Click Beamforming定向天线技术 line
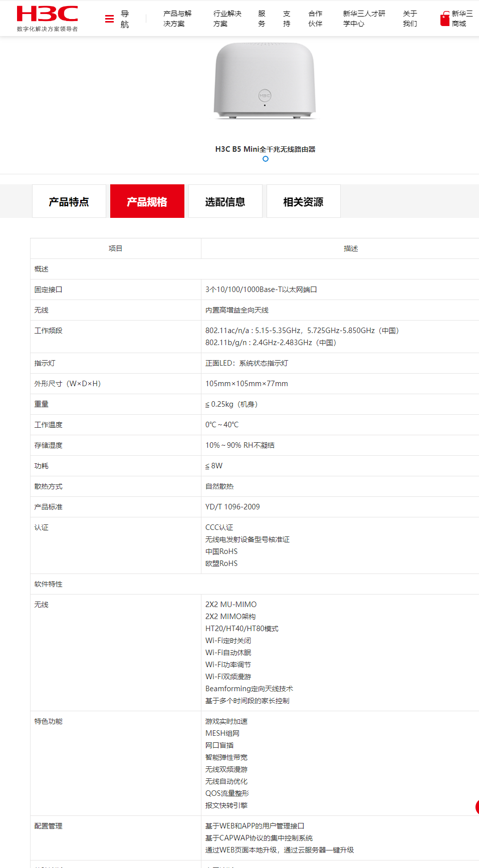The image size is (479, 868). coord(250,689)
